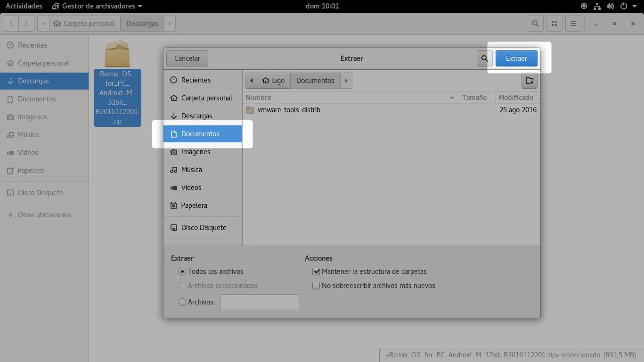Open the Nombre column sort dropdown
This screenshot has width=644, height=362.
point(452,97)
